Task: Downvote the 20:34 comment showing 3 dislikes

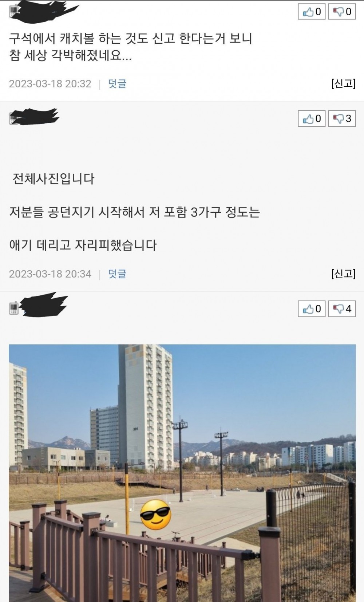Action: pos(342,118)
